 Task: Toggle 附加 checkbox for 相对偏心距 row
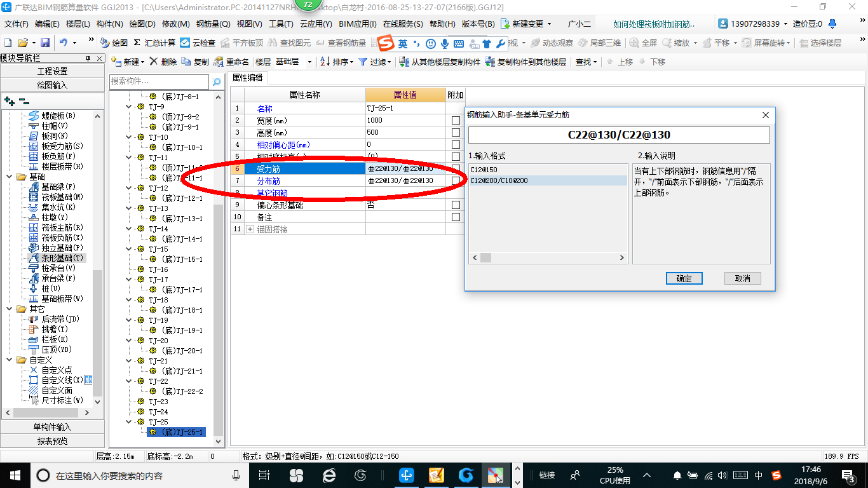coord(456,145)
